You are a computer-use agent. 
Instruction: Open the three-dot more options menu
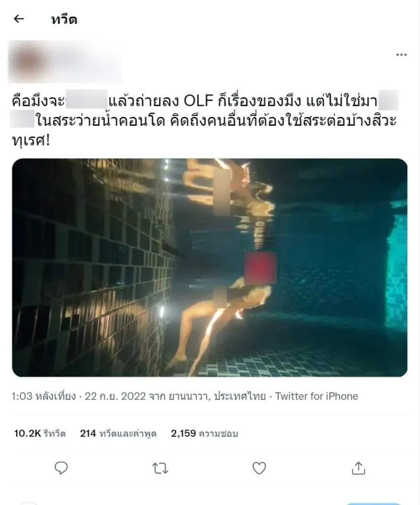(401, 55)
